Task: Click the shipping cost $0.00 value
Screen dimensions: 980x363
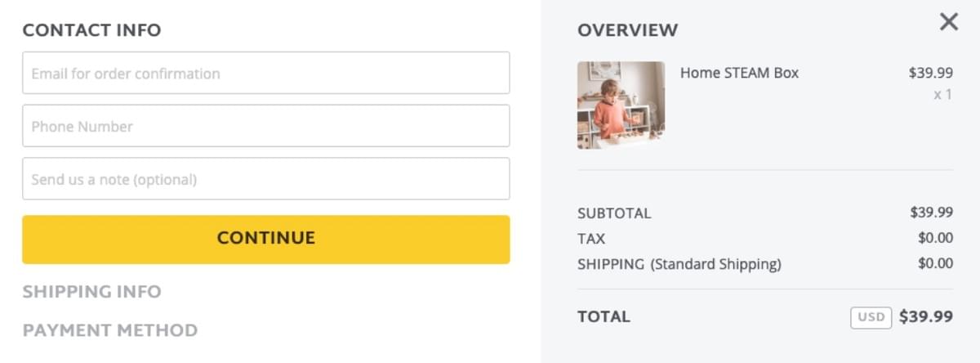Action: [935, 263]
